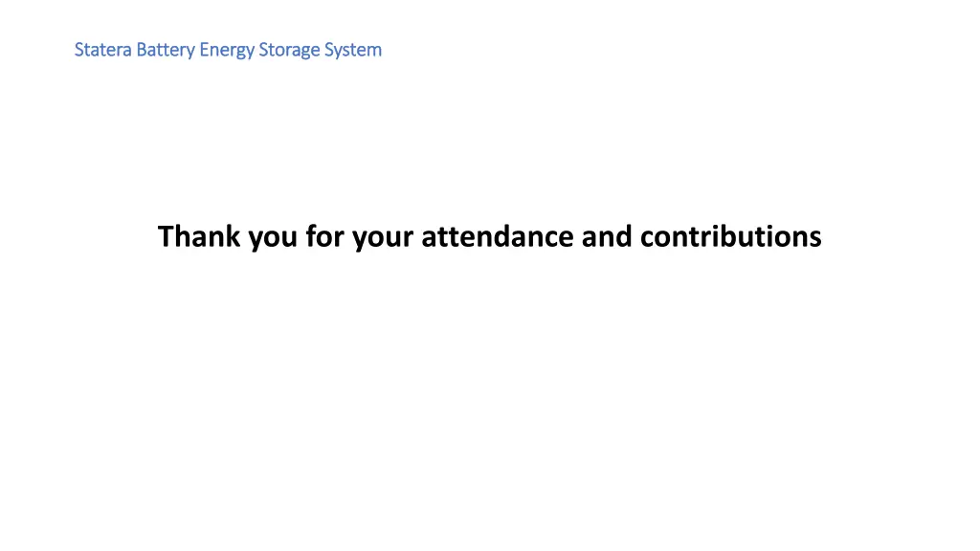Select the word 'Energy' in the header
The height and width of the screenshot is (551, 980).
[x=227, y=51]
